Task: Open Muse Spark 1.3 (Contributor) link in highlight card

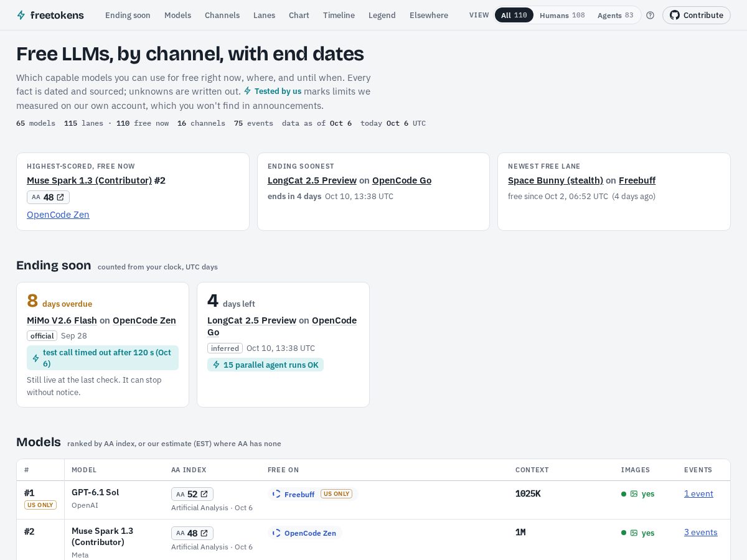Action: pyautogui.click(x=89, y=180)
